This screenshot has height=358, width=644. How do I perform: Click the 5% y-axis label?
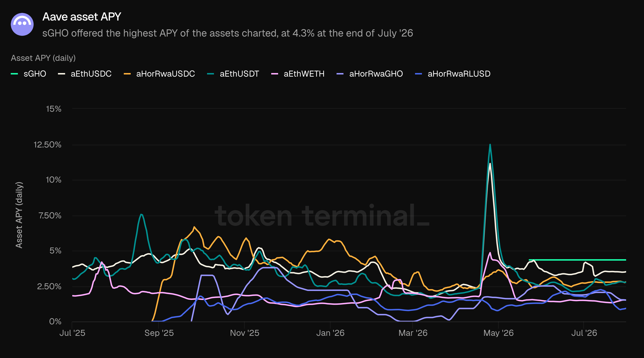pyautogui.click(x=56, y=251)
